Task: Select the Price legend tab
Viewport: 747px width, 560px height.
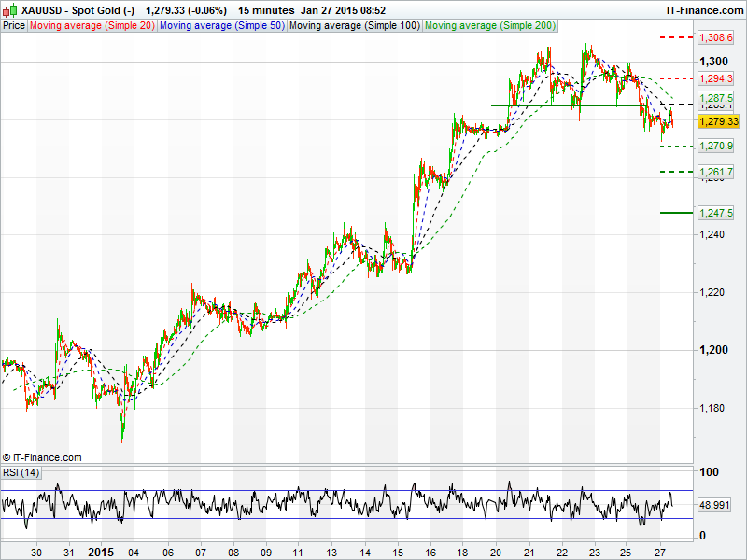Action: point(14,25)
